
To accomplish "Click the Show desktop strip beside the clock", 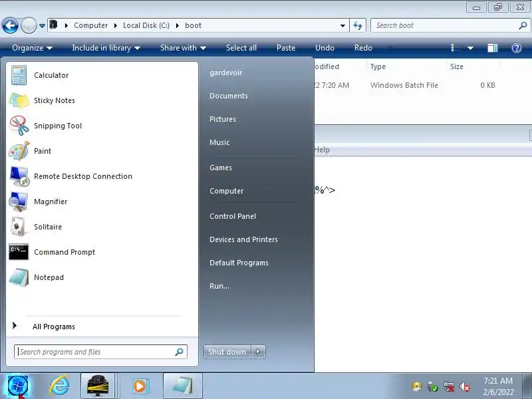I will (527, 386).
